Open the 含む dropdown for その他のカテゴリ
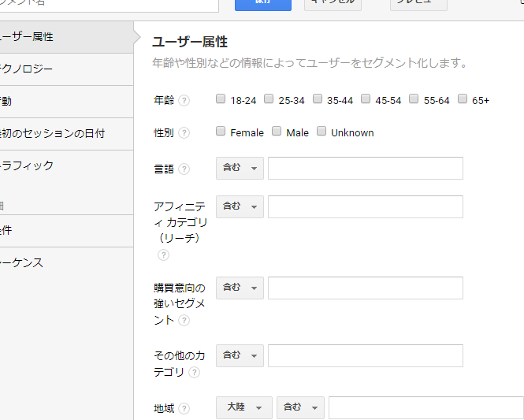The width and height of the screenshot is (524, 420). point(240,355)
